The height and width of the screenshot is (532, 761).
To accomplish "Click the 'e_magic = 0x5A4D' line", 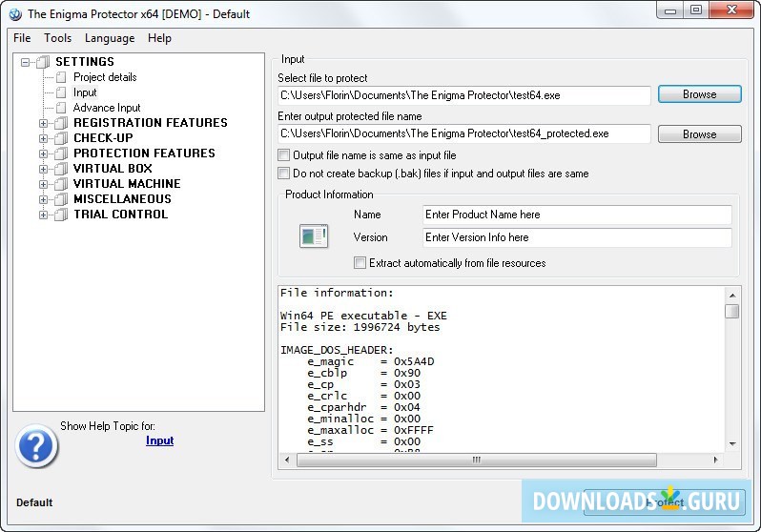I will pos(371,361).
